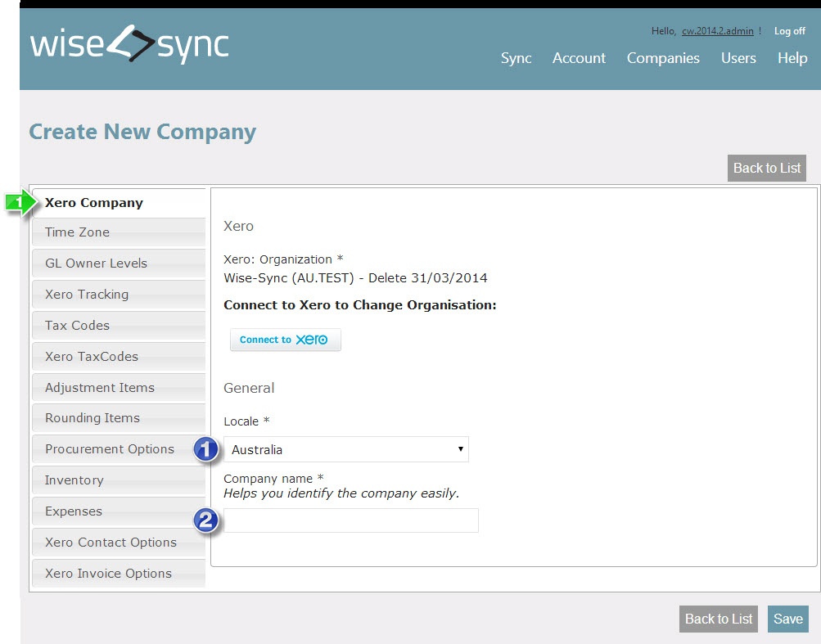Screen dimensions: 821x644
Task: Click the top Back to List button
Action: point(766,168)
